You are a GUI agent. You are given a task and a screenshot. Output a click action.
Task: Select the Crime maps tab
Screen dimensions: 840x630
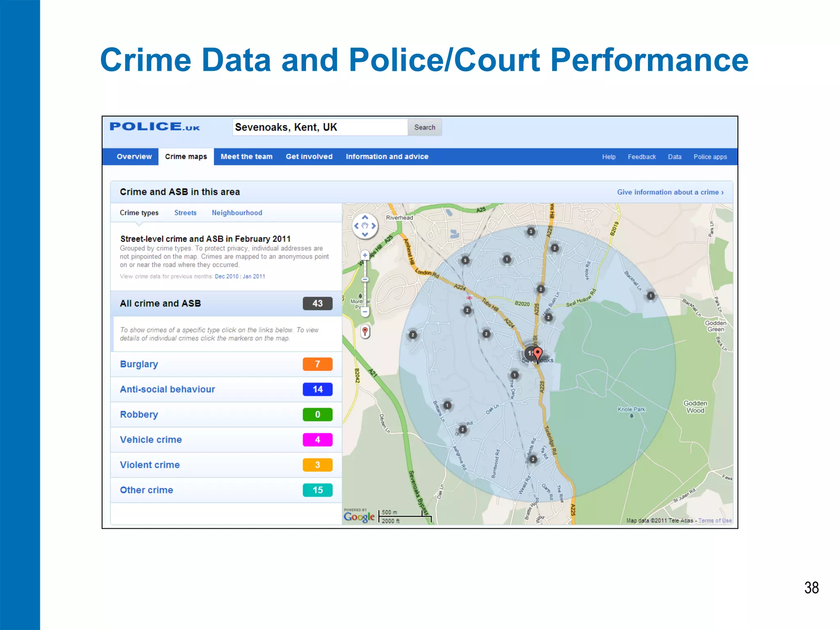click(186, 157)
